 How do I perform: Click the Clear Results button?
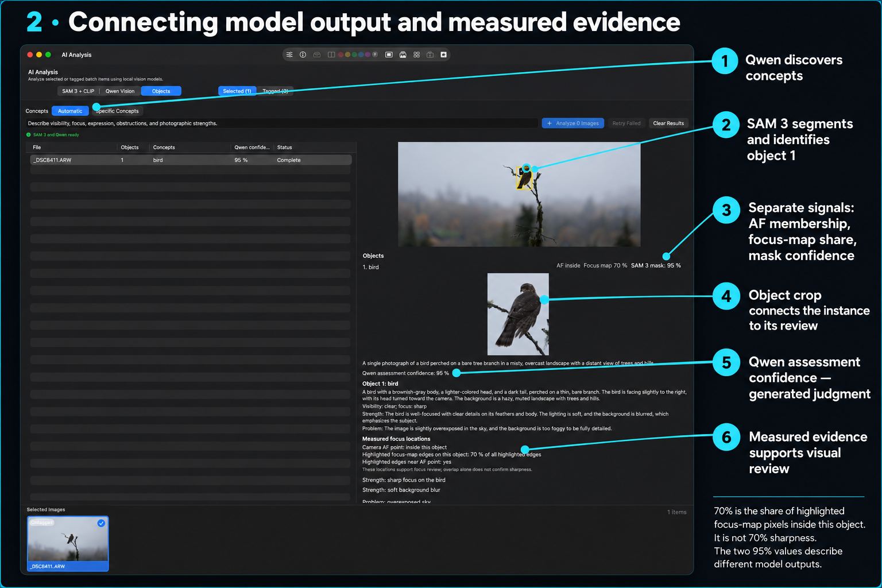pos(668,123)
